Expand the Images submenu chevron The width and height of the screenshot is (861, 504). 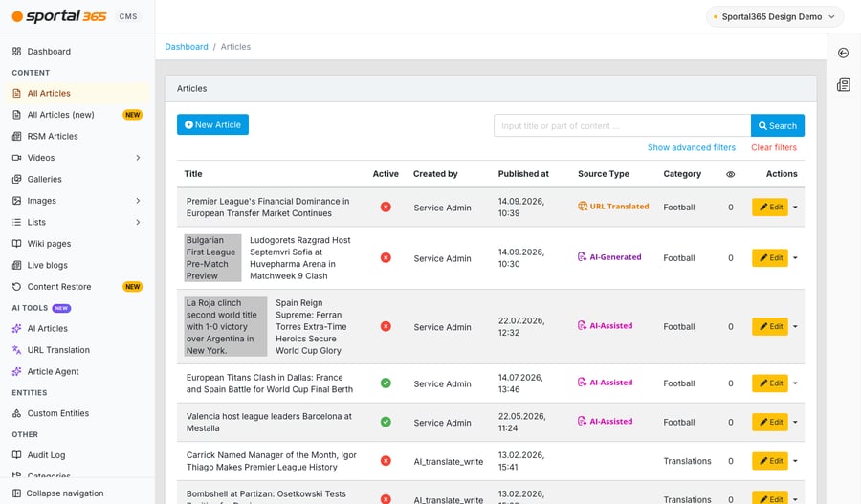tap(138, 201)
